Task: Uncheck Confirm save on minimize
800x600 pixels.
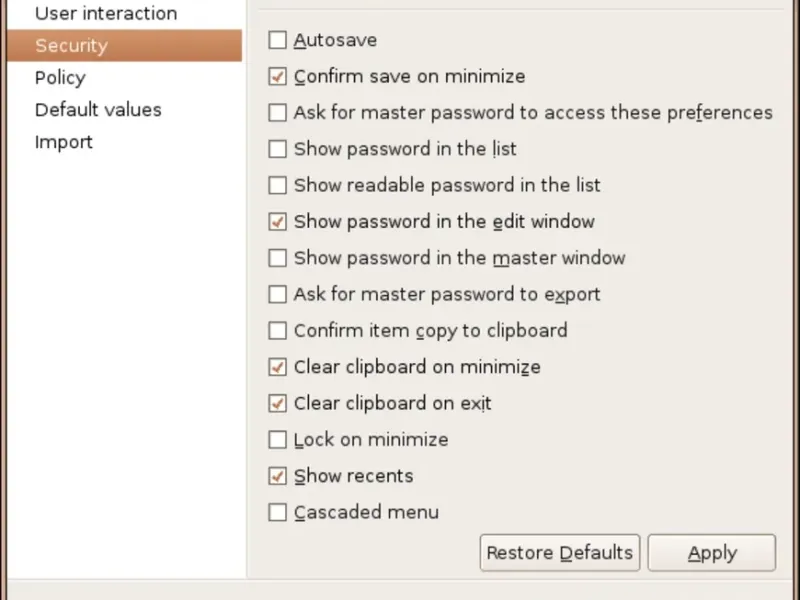Action: click(x=278, y=77)
